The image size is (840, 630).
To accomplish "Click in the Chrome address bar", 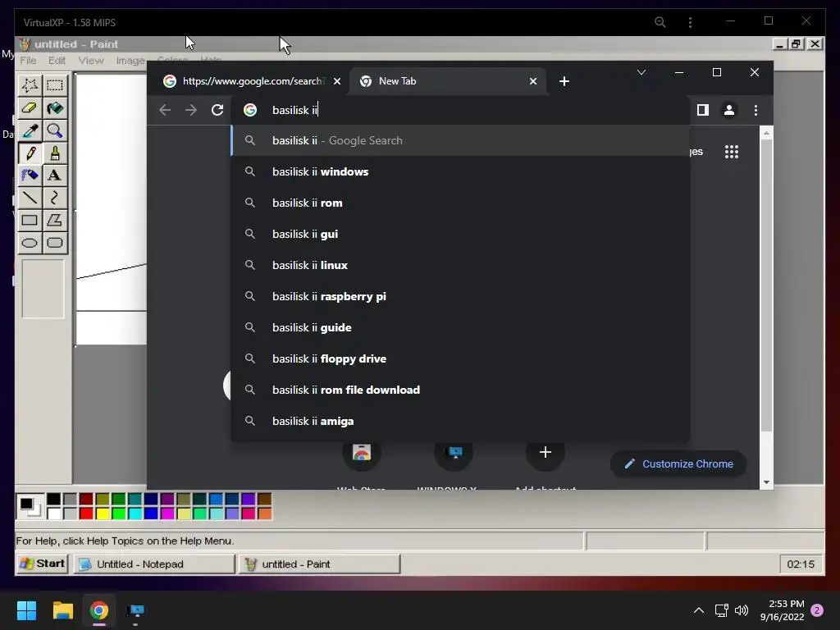I will [x=460, y=110].
